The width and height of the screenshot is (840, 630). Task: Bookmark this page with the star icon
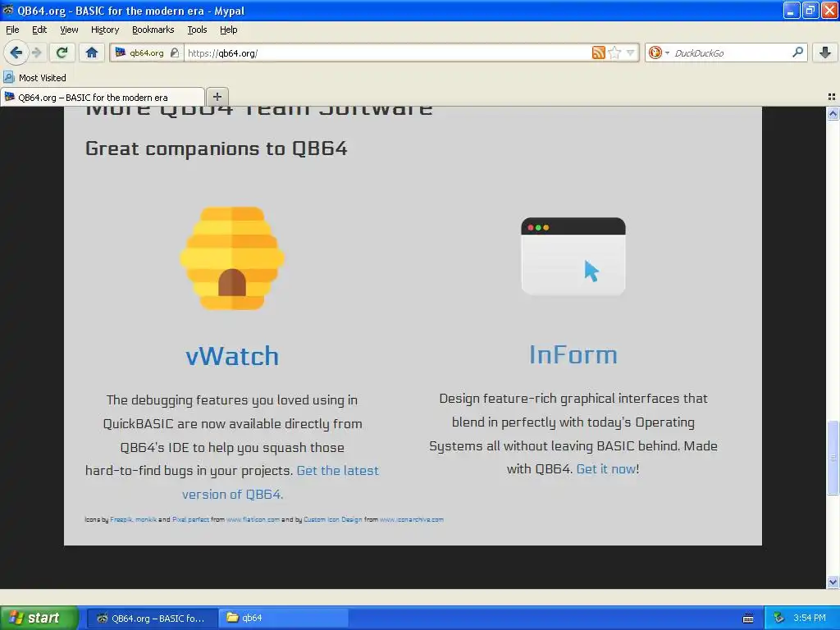point(615,52)
